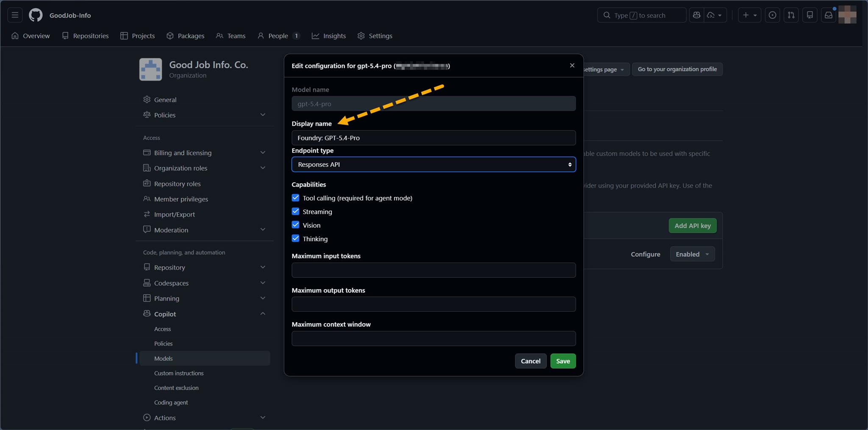Open Custom instructions in Copilot menu
868x430 pixels.
[179, 373]
